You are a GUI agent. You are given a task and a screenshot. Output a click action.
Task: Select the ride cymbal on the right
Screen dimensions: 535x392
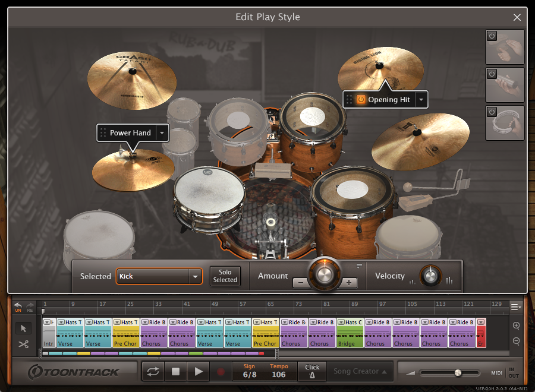(420, 141)
